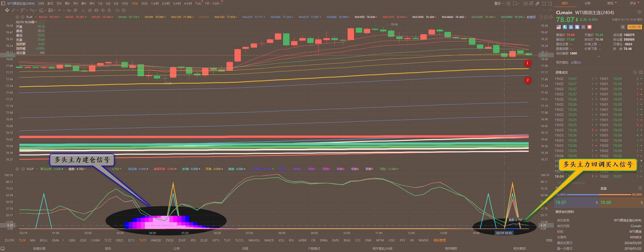Remove the TLJX indicator
Image resolution: width=644 pixels, height=252 pixels.
click(x=22, y=17)
